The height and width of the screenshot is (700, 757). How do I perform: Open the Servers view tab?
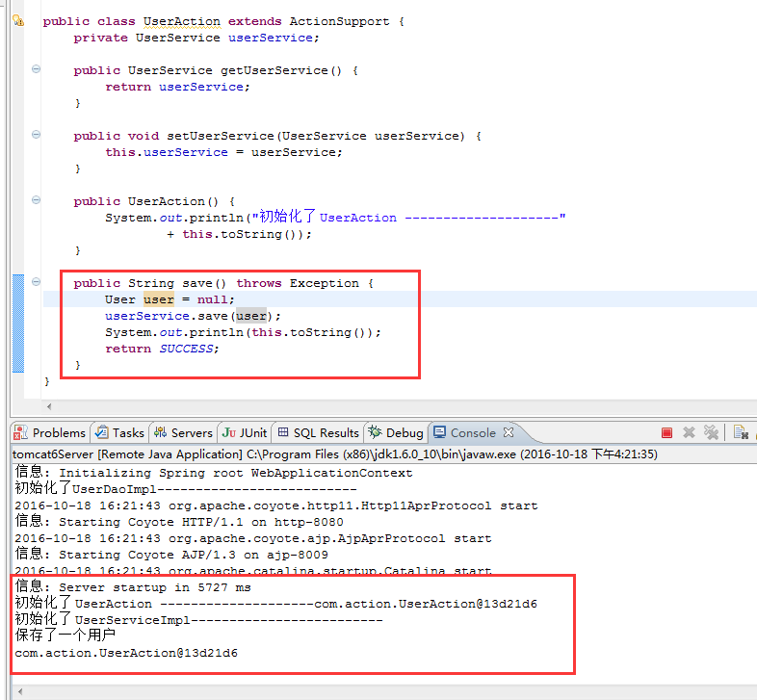pyautogui.click(x=183, y=432)
